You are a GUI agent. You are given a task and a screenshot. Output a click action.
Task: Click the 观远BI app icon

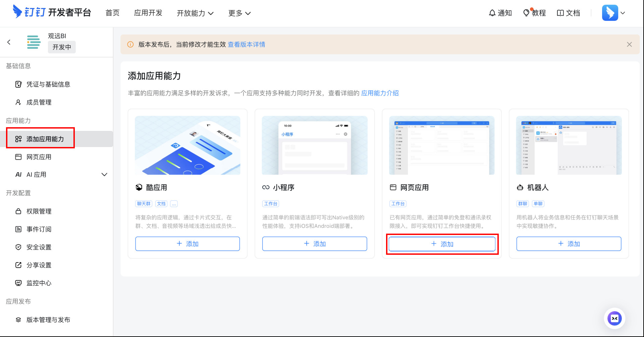34,42
